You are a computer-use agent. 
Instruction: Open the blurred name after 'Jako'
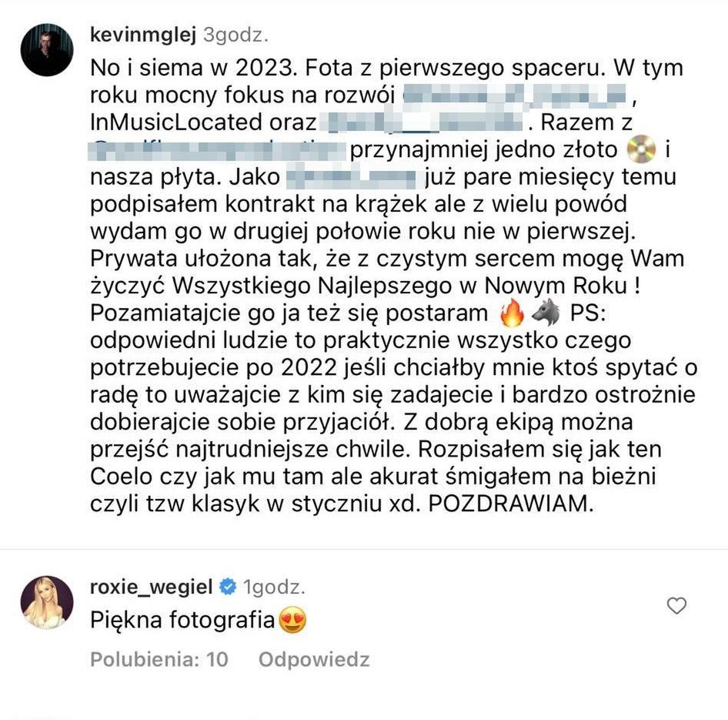coord(351,177)
